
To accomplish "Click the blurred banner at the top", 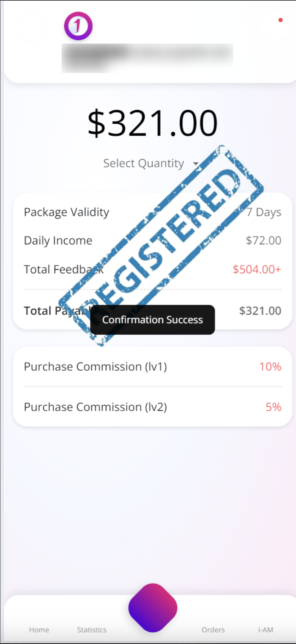I will [x=147, y=58].
